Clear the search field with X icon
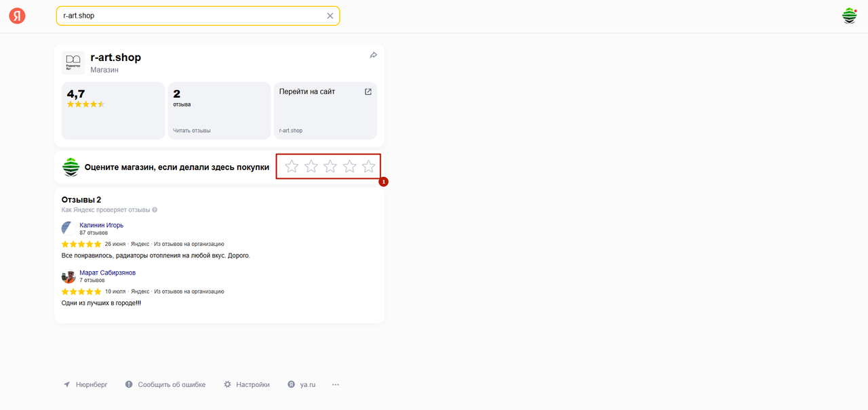The image size is (868, 410). (330, 16)
